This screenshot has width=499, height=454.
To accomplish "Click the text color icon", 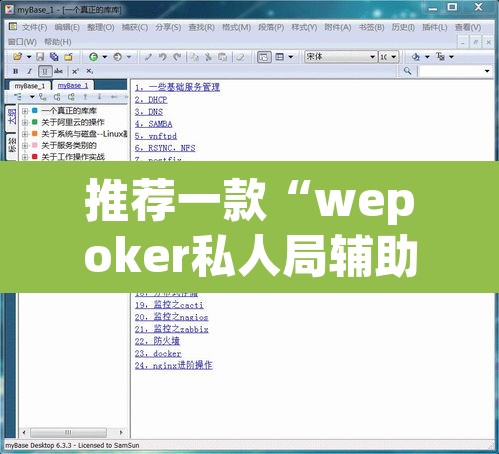I will click(440, 57).
